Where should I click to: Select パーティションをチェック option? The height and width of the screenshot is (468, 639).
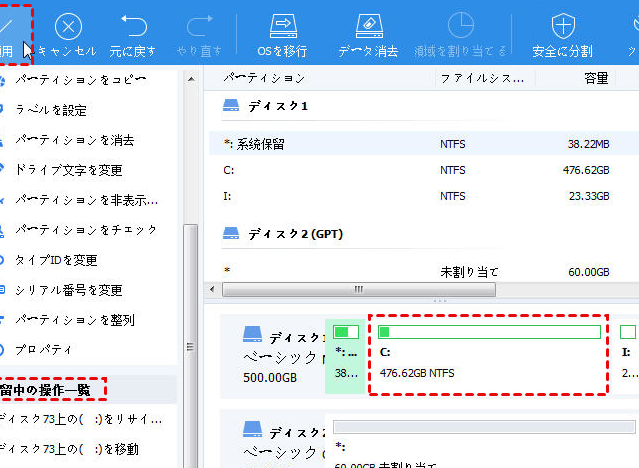[x=86, y=230]
